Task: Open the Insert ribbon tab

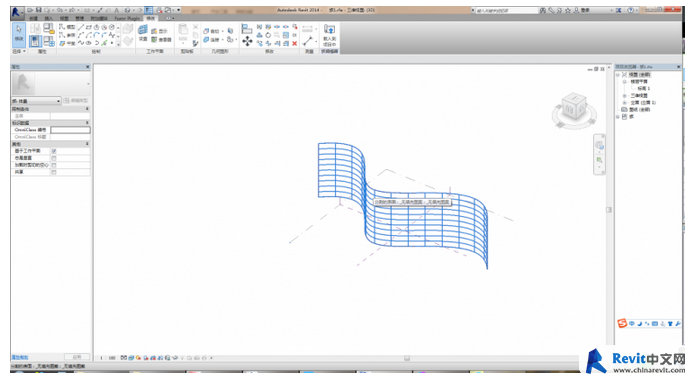Action: coord(49,18)
